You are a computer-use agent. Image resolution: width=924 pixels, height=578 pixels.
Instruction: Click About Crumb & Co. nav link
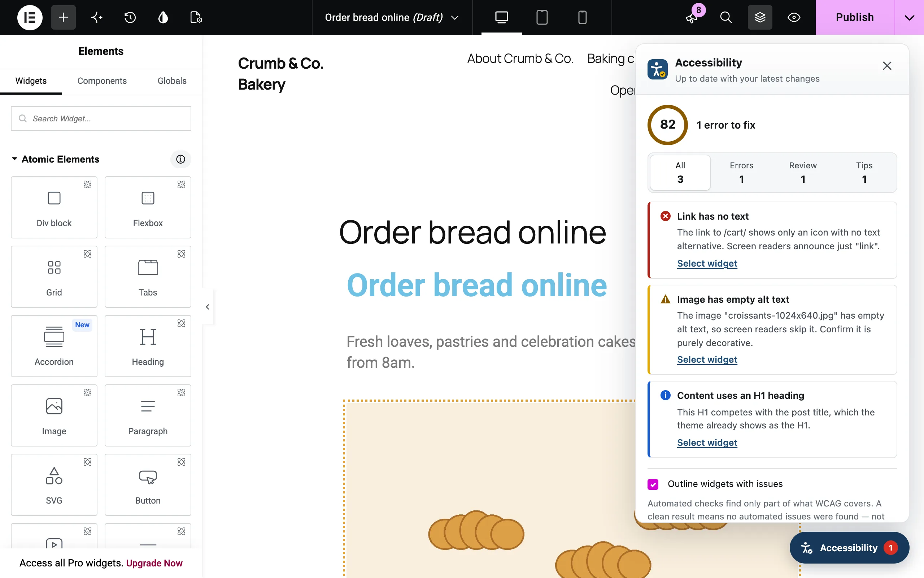click(x=520, y=59)
